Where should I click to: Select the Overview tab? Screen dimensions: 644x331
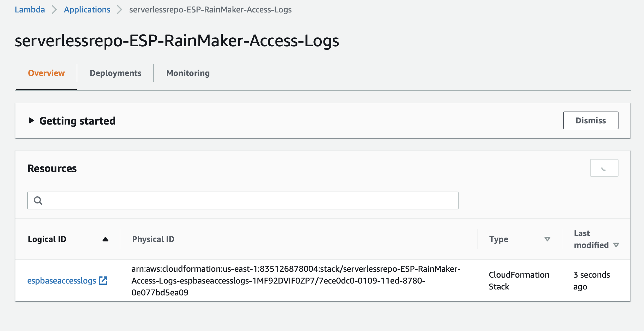tap(46, 73)
